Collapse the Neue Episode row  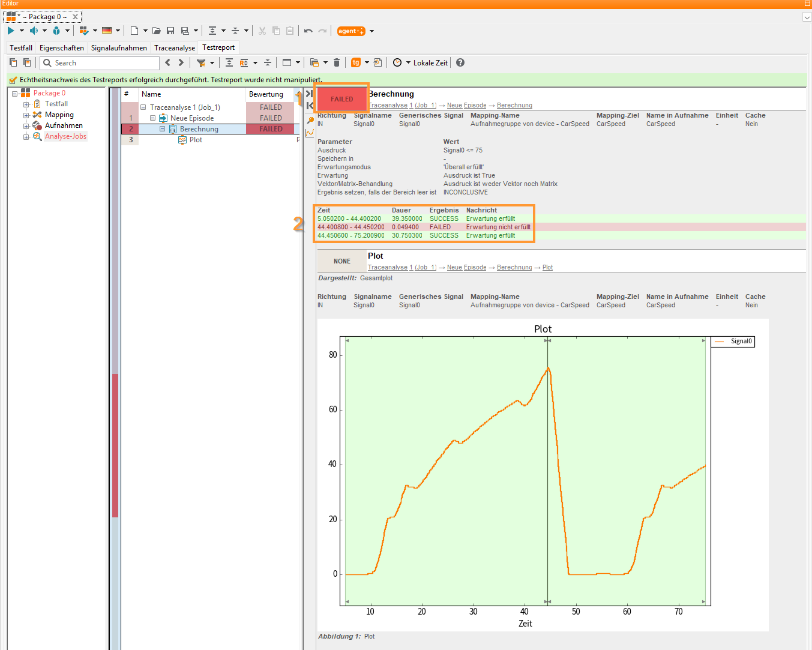(x=153, y=118)
